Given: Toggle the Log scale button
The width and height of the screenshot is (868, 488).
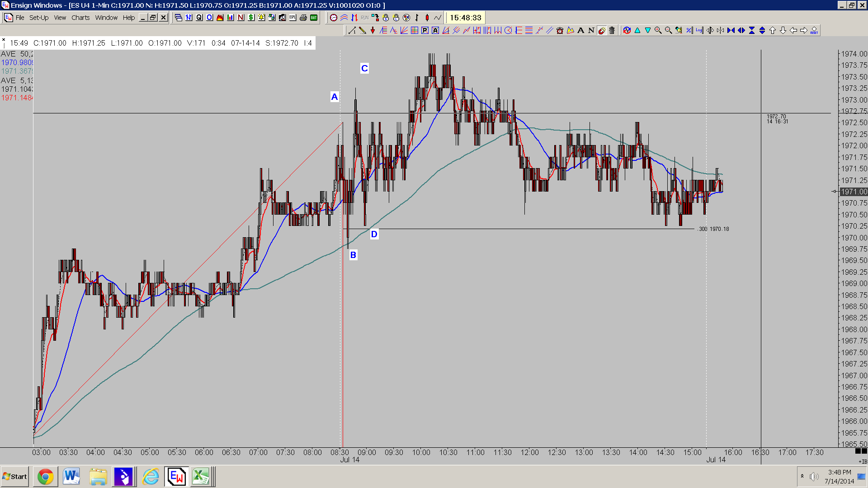Looking at the screenshot, I should pos(699,30).
